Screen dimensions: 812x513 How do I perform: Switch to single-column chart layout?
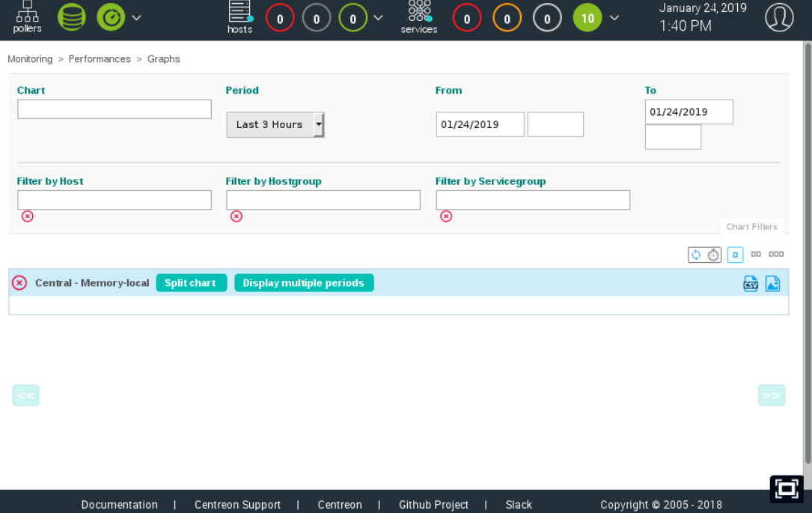[x=735, y=255]
